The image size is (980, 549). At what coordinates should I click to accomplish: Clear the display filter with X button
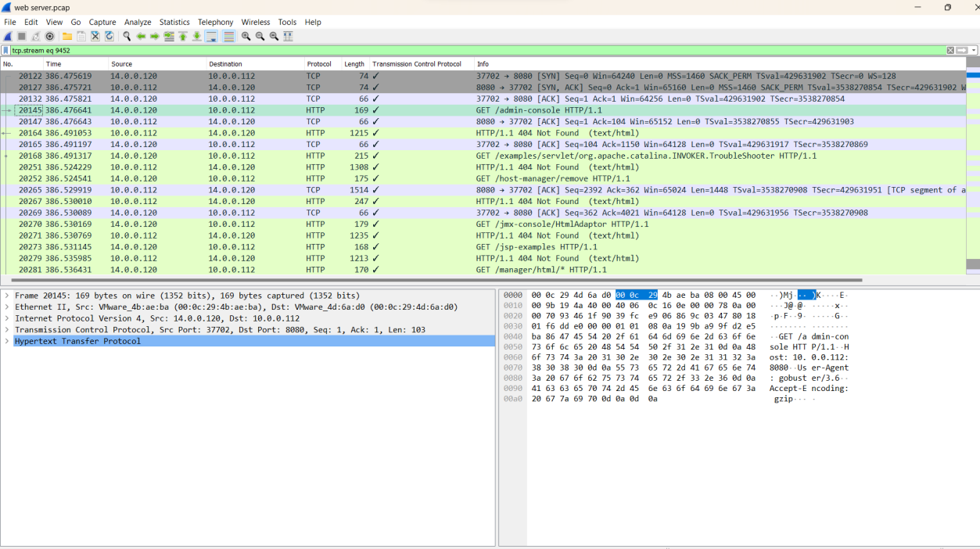[950, 50]
